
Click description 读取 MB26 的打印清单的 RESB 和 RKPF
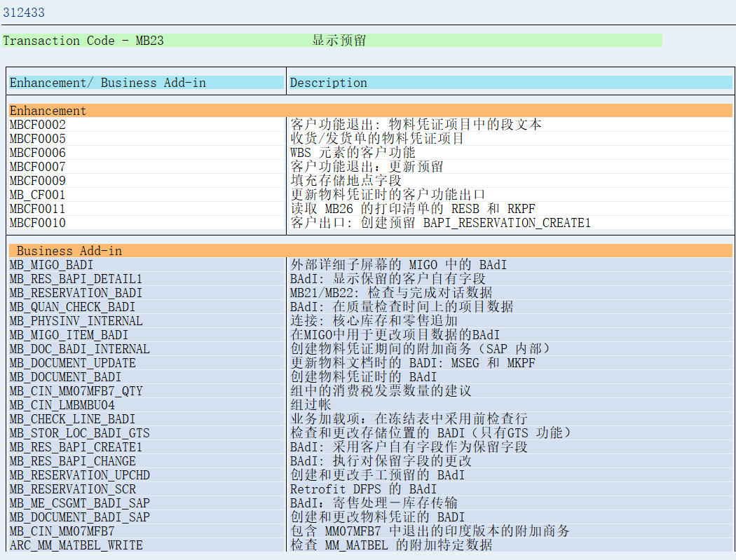(x=413, y=208)
